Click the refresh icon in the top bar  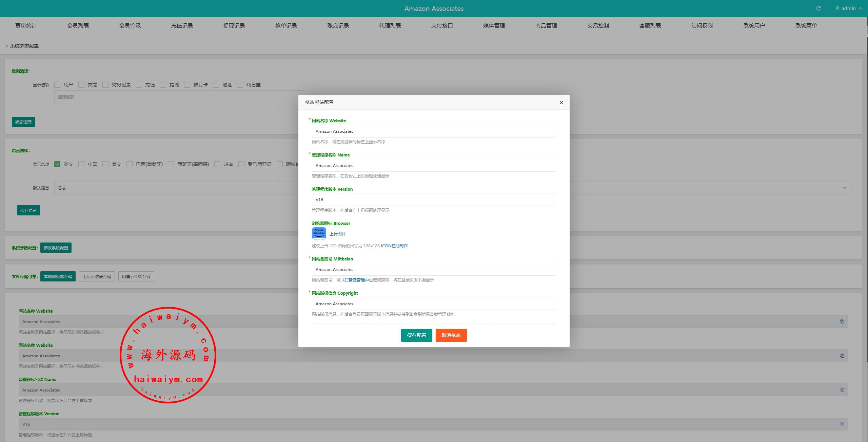[x=818, y=8]
